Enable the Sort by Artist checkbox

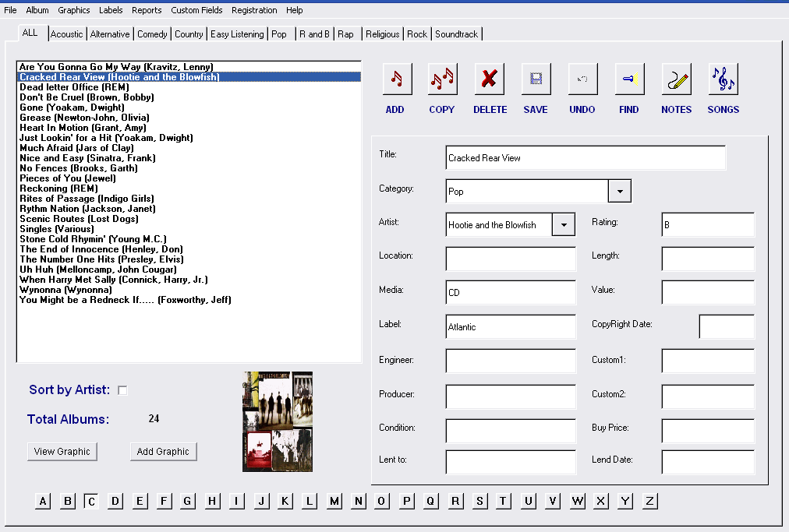[x=122, y=389]
